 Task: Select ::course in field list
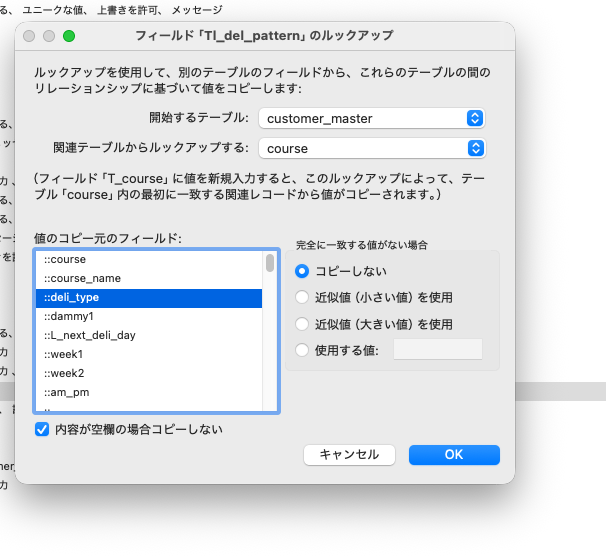148,259
